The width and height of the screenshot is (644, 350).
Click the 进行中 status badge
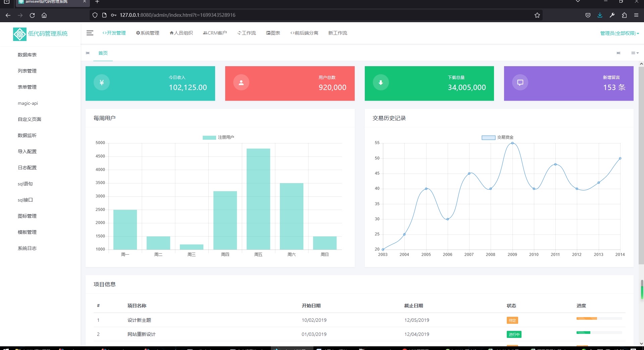click(514, 335)
